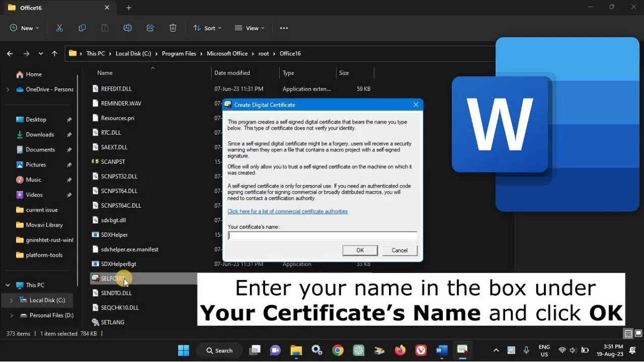Sort files by Type column header

coord(288,73)
